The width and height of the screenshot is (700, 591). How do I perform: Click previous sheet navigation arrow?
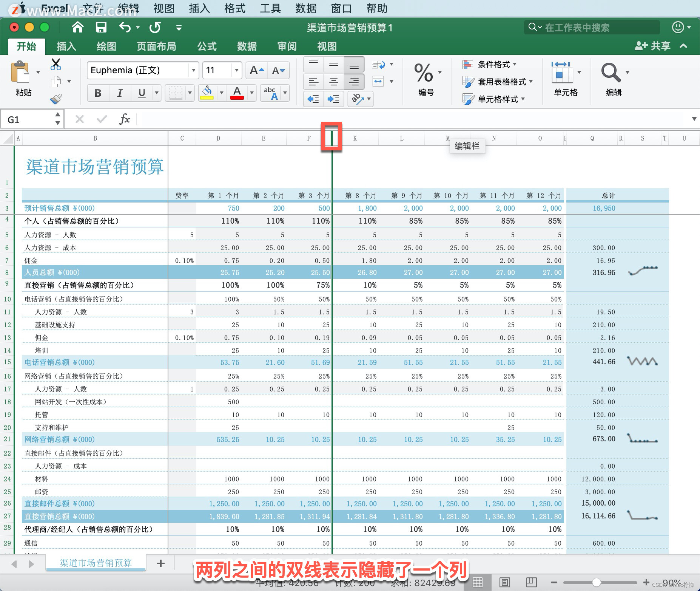coord(14,564)
